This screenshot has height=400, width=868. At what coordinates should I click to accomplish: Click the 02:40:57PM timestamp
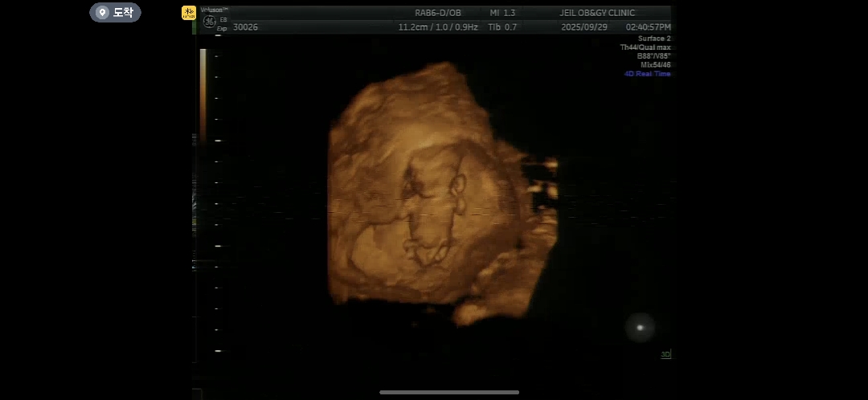coord(648,27)
